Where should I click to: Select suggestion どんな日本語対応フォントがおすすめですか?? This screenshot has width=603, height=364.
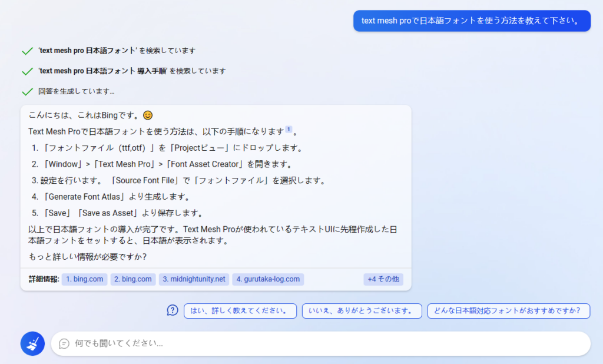click(509, 311)
